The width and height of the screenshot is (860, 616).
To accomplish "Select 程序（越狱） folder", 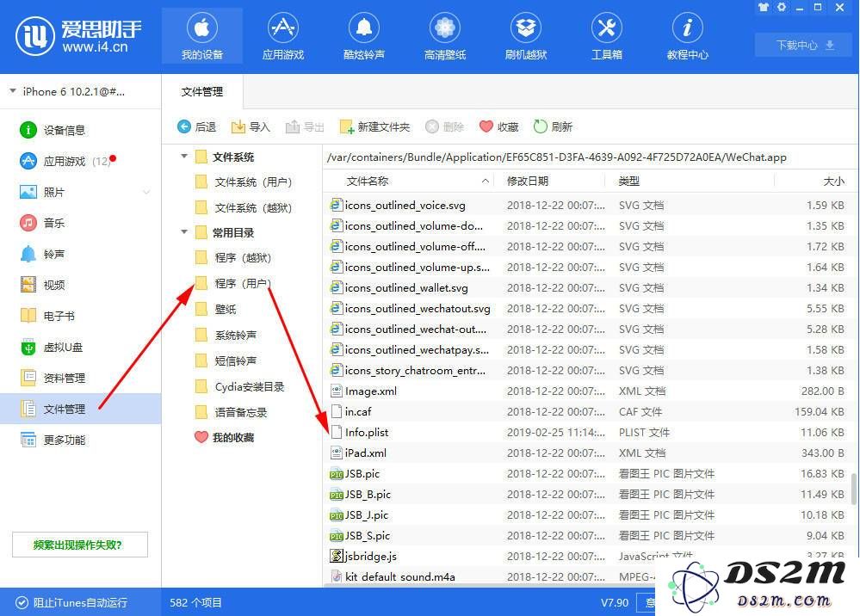I will pyautogui.click(x=233, y=257).
